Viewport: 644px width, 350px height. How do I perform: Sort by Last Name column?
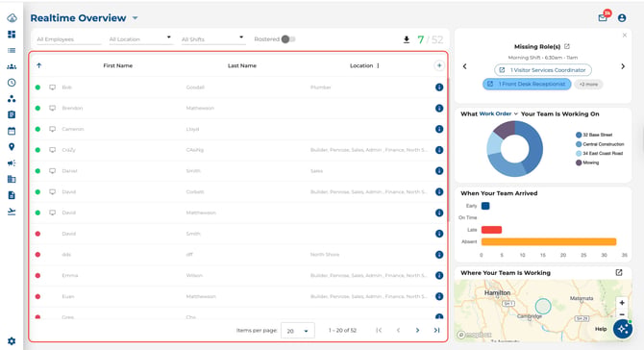242,65
